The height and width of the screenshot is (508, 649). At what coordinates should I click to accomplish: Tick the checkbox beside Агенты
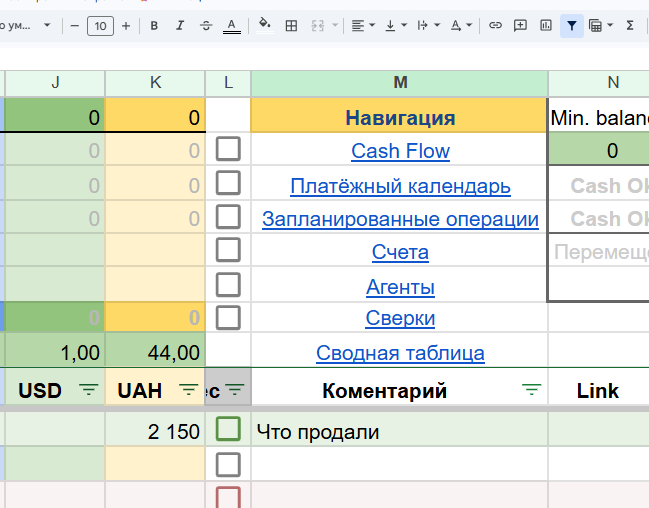point(228,284)
